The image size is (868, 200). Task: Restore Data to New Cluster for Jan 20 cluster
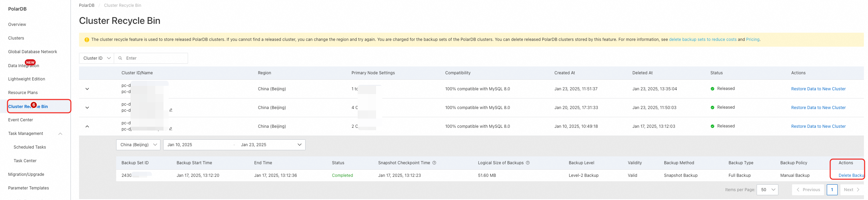coord(818,108)
